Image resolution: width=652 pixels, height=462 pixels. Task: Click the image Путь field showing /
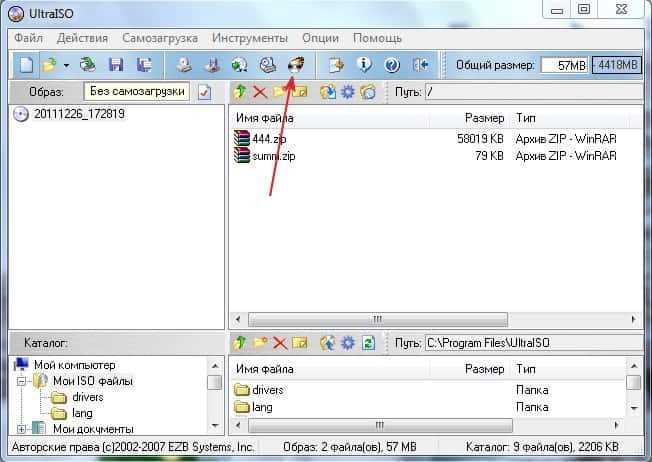[533, 92]
